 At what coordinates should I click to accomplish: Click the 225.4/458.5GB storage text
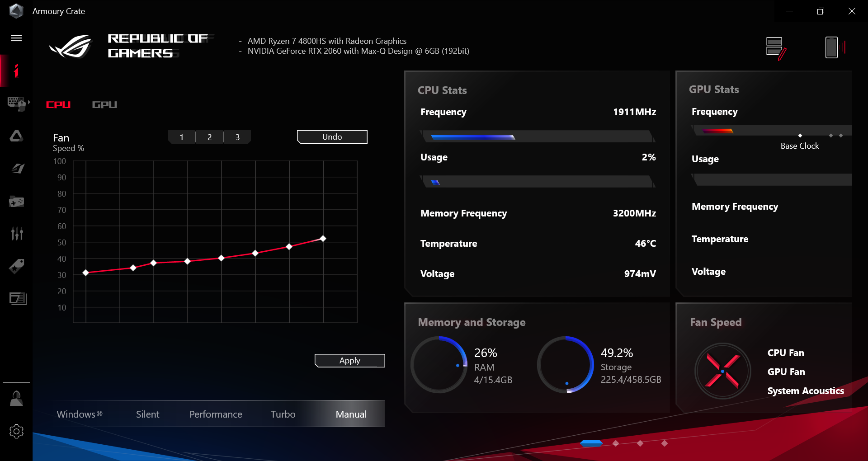[x=631, y=380]
